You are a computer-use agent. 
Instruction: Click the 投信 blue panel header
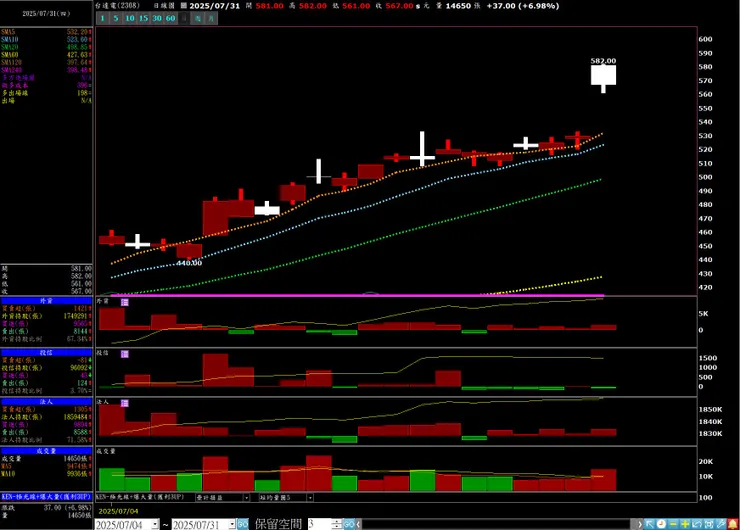[x=46, y=353]
